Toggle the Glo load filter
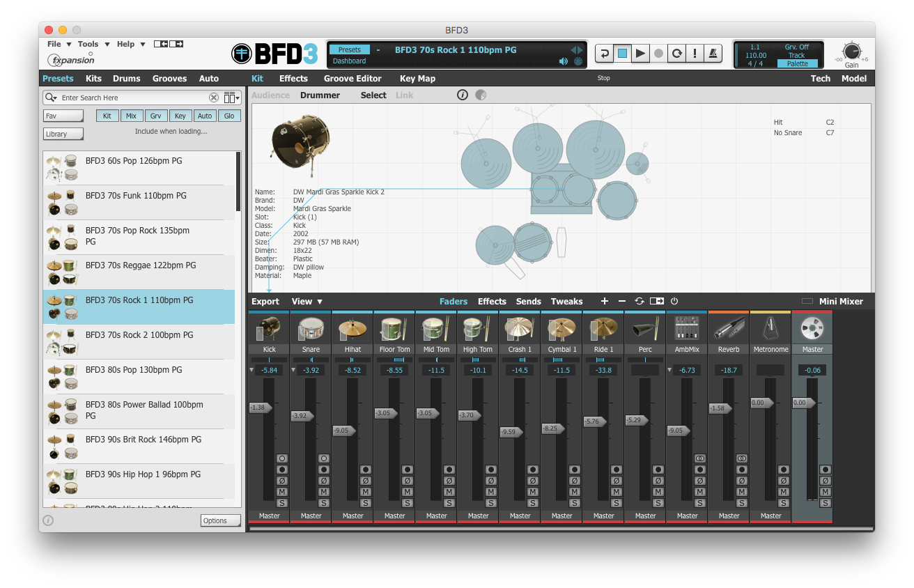The width and height of the screenshot is (914, 588). click(x=229, y=116)
